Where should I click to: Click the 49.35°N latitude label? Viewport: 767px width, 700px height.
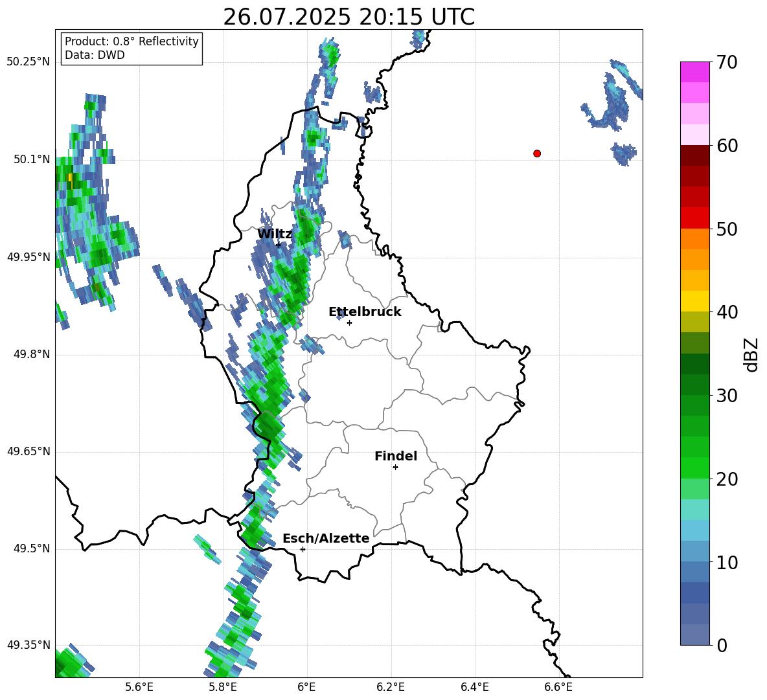28,645
